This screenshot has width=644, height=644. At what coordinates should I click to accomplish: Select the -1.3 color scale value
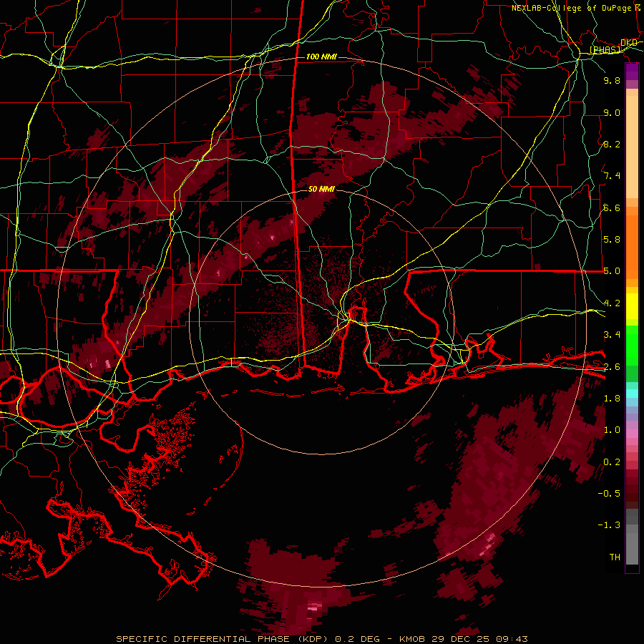point(609,525)
